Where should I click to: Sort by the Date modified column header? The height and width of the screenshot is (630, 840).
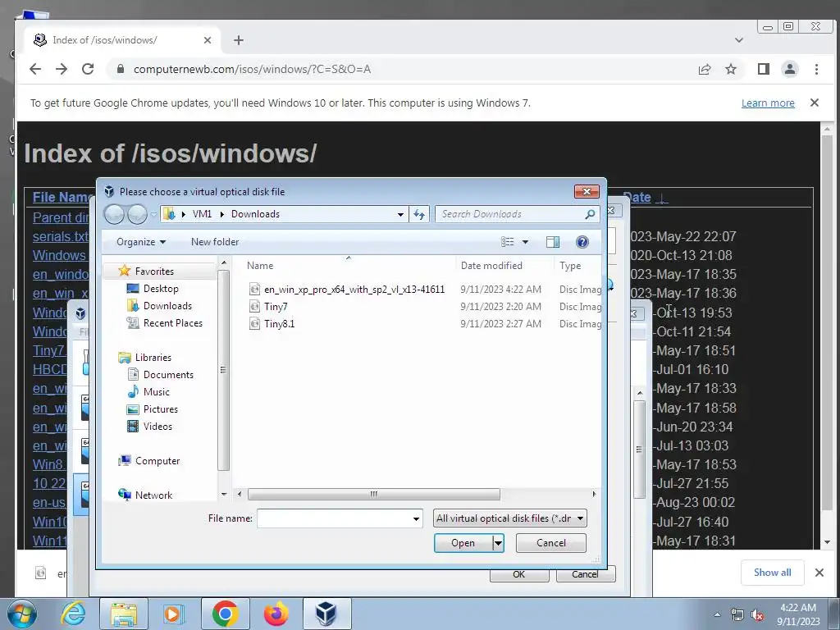click(491, 266)
